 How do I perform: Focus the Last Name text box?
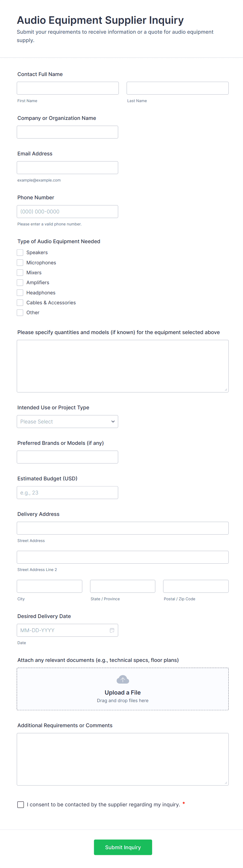177,88
